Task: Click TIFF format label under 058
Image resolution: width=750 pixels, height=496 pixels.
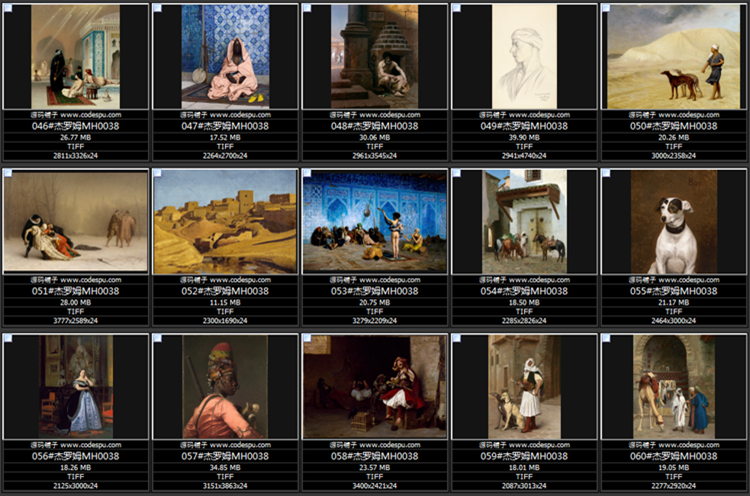Action: [x=375, y=476]
